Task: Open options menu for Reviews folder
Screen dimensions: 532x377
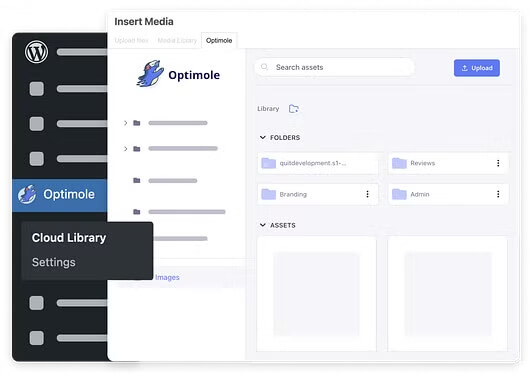Action: click(x=498, y=163)
